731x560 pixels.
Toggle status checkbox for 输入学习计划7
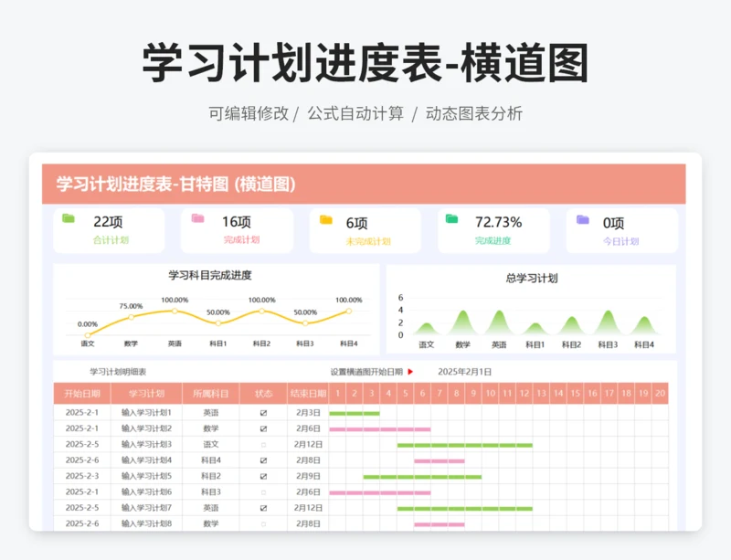click(263, 508)
